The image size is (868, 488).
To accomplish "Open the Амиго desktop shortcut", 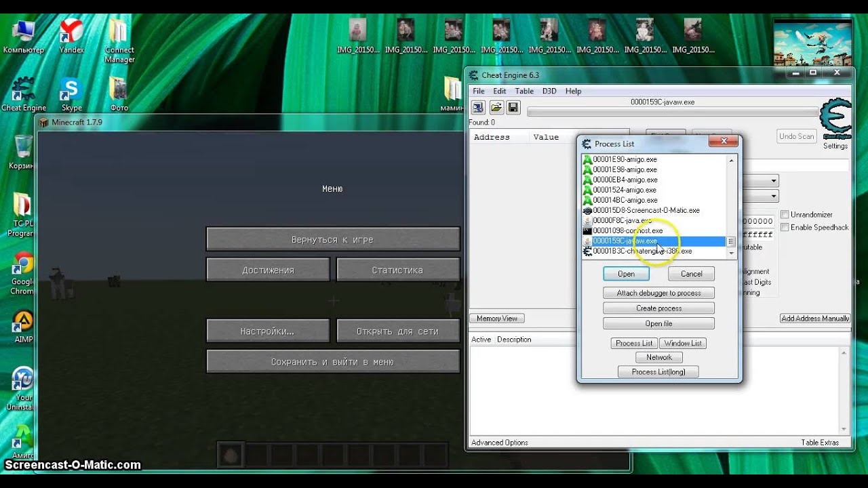I will coord(23,441).
